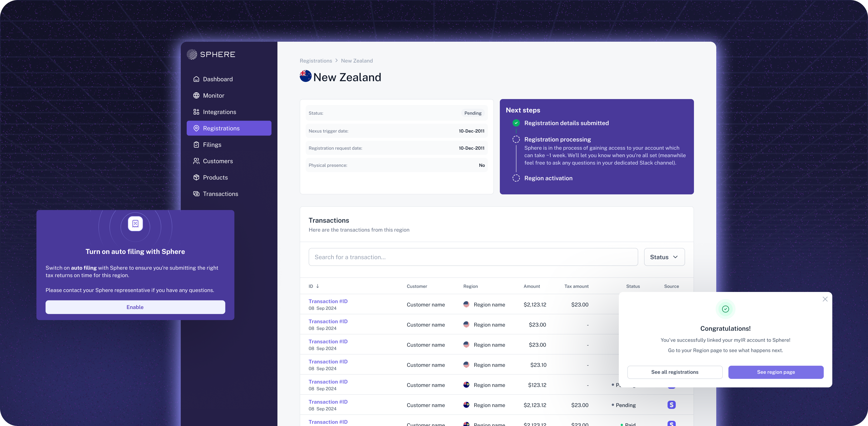Click the Registration processing step circle

tap(516, 139)
